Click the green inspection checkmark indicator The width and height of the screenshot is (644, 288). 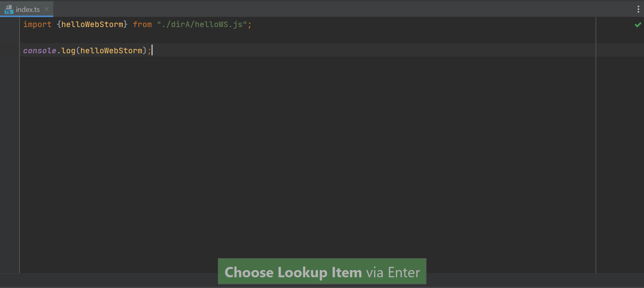point(638,25)
